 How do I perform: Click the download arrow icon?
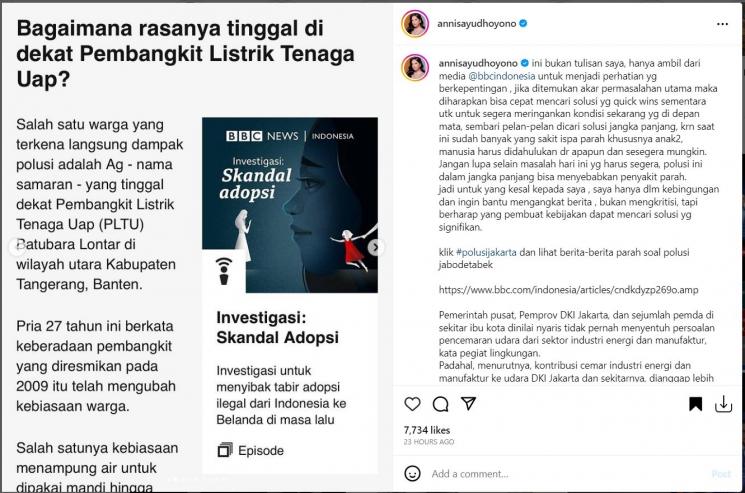tap(723, 404)
